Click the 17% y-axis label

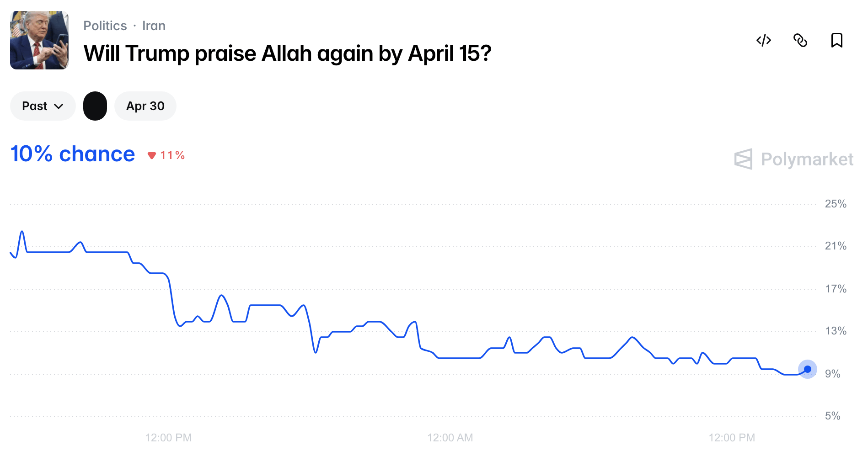coord(835,289)
